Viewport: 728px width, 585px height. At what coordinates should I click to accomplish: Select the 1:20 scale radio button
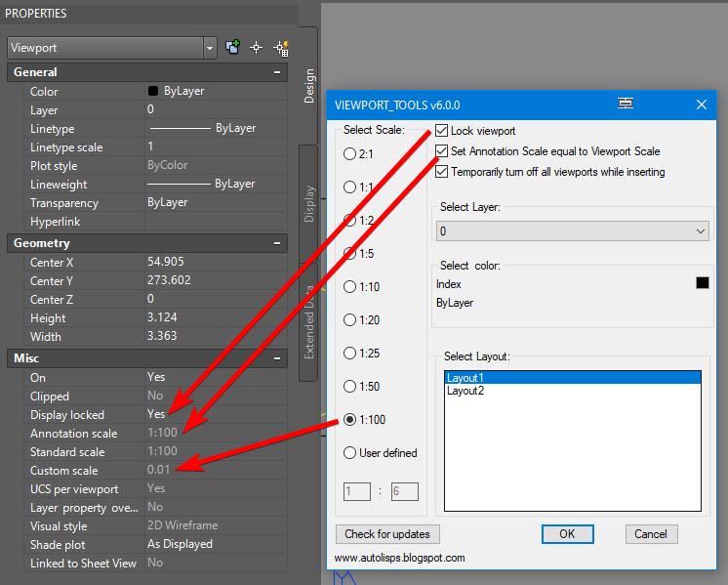coord(349,319)
